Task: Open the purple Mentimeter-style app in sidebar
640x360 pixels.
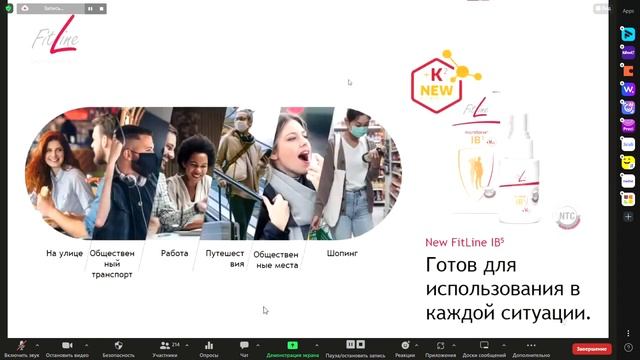Action: pyautogui.click(x=628, y=53)
